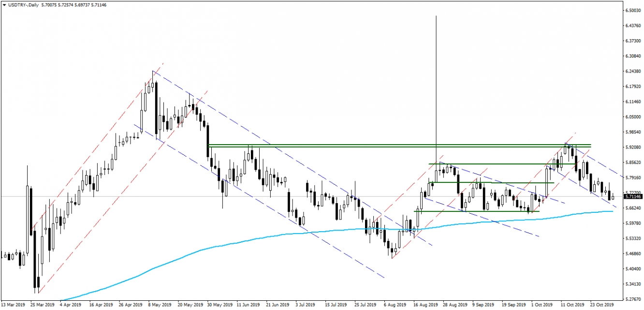This screenshot has height=310, width=644.
Task: Click the 5.53320 price axis label
Action: 632,238
